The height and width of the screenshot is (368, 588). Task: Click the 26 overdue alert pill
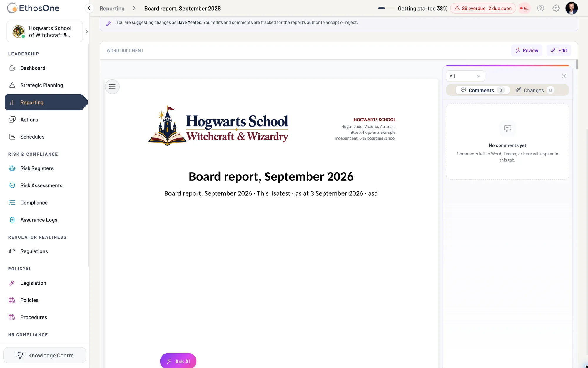pyautogui.click(x=483, y=8)
